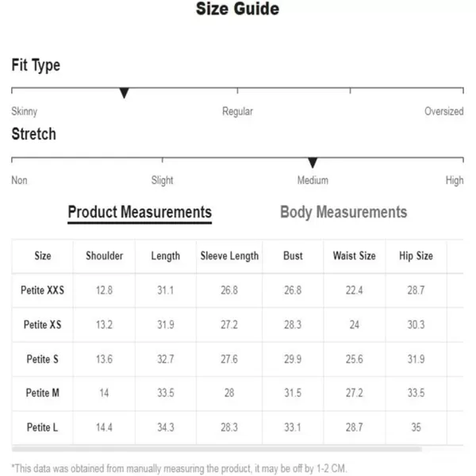Click the Bust column header
Viewport: 476px width, 476px height.
[293, 256]
